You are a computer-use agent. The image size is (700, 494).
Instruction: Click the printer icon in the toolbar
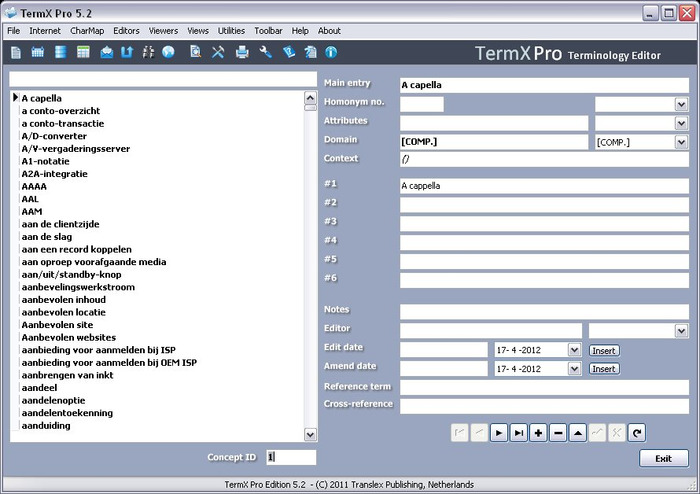242,52
